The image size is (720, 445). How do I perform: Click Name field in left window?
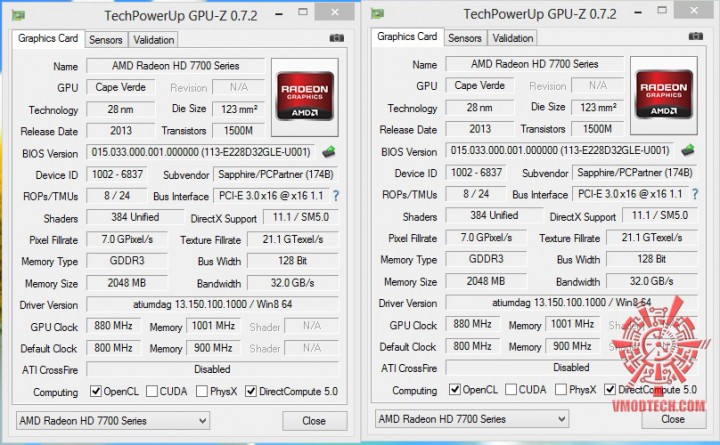(x=175, y=66)
